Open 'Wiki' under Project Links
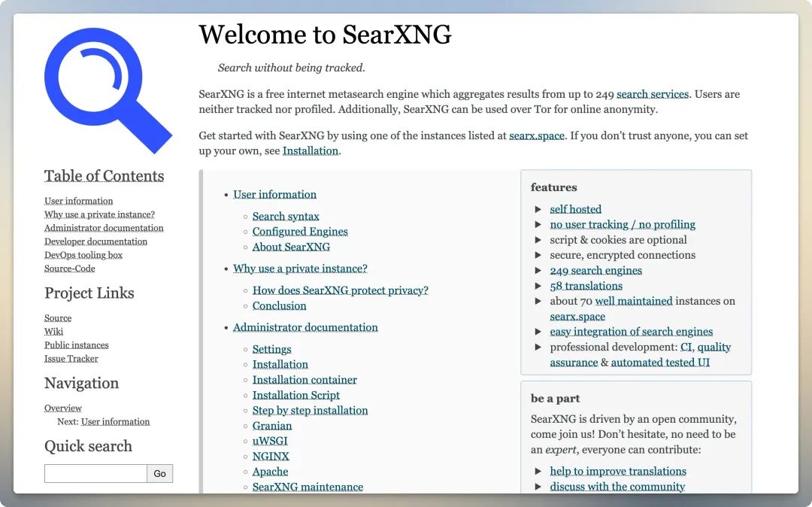The image size is (812, 507). click(54, 332)
